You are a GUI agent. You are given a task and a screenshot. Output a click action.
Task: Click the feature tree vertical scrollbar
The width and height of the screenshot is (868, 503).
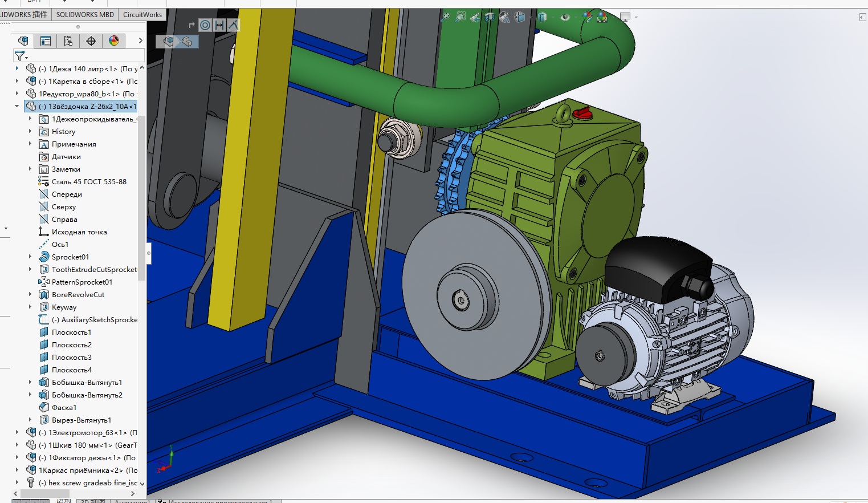click(x=142, y=197)
